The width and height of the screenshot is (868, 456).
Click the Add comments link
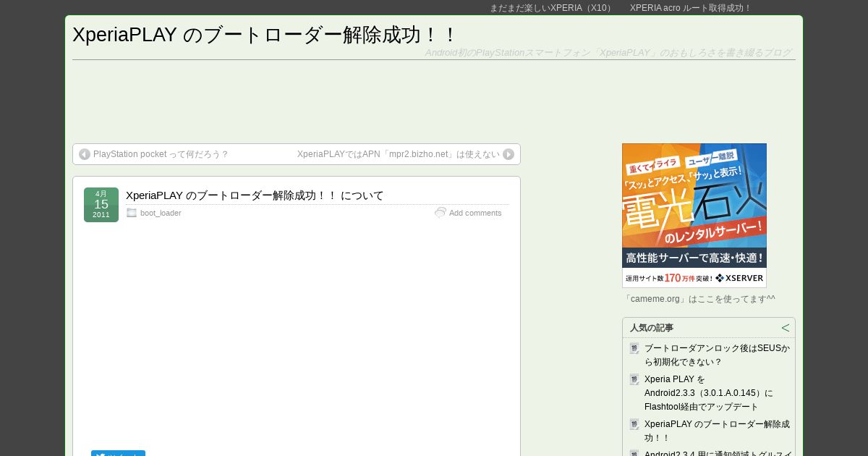click(x=475, y=213)
